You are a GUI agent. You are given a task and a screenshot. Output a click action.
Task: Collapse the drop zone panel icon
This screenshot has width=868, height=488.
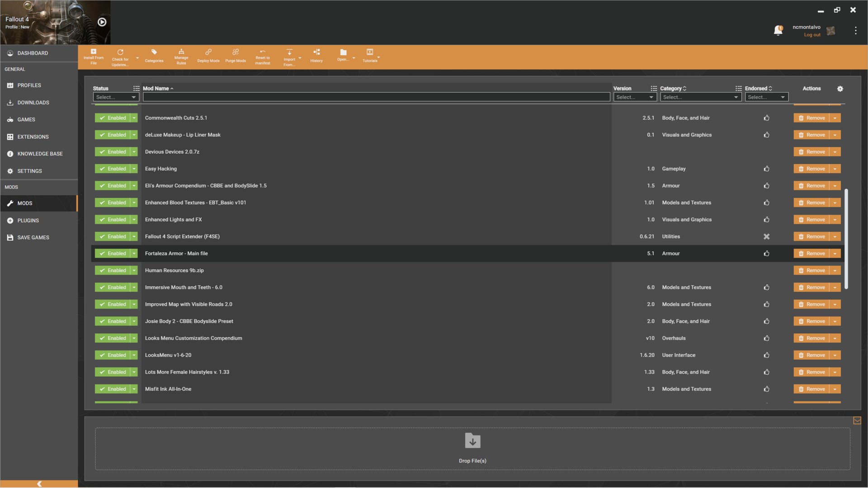click(857, 421)
